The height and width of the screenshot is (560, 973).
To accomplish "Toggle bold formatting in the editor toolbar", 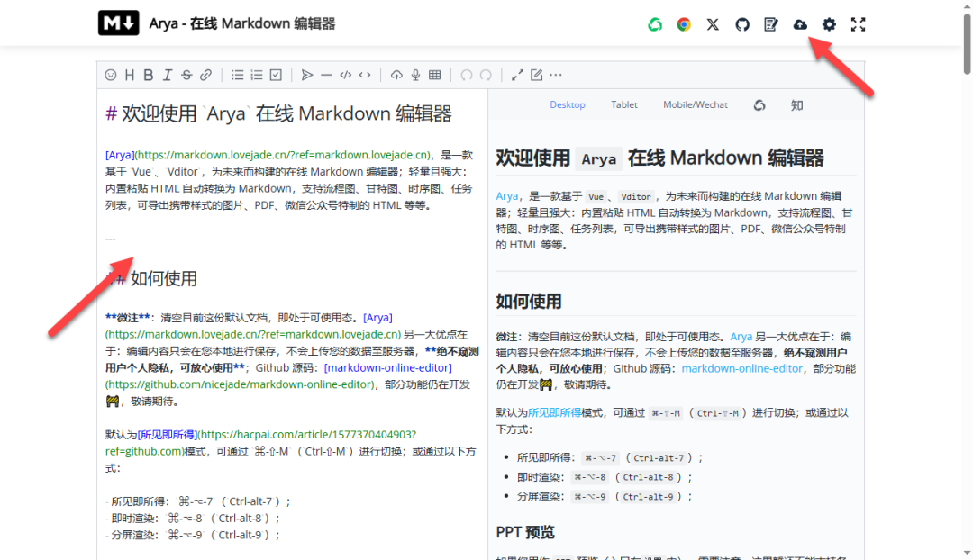I will tap(149, 75).
